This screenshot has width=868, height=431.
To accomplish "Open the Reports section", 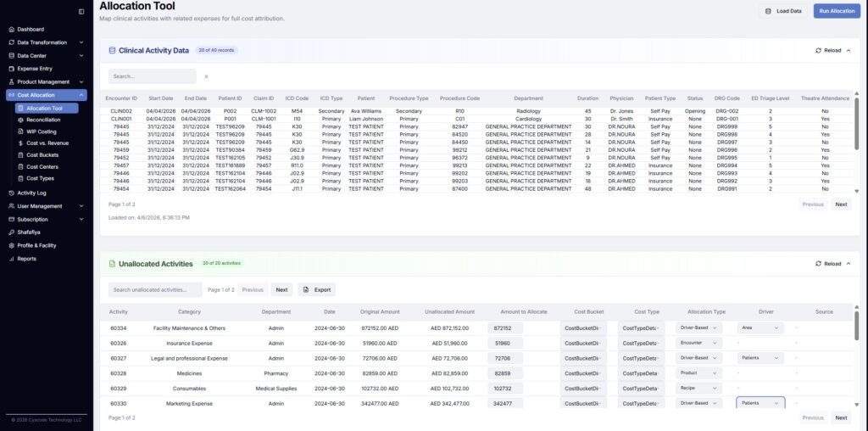I will coord(26,259).
